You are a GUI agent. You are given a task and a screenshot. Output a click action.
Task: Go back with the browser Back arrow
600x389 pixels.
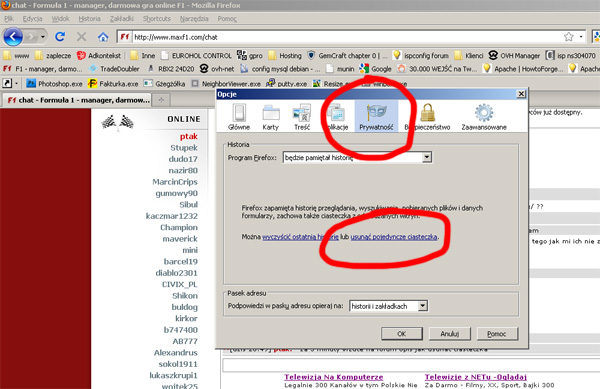pyautogui.click(x=13, y=37)
